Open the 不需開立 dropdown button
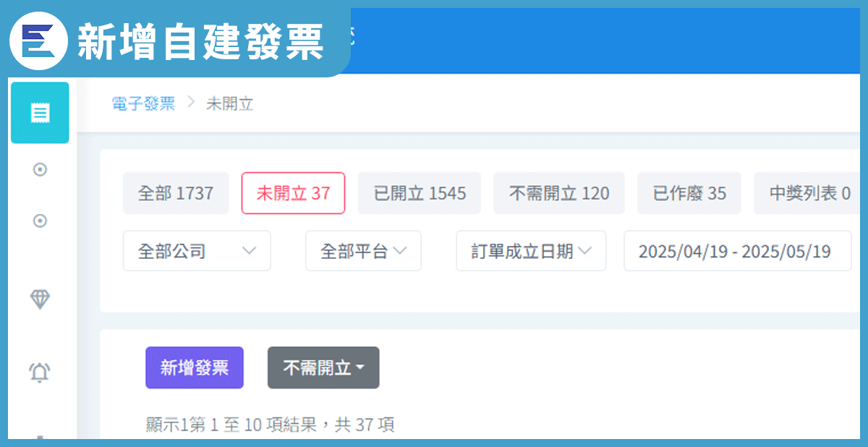Image resolution: width=868 pixels, height=447 pixels. (x=323, y=367)
